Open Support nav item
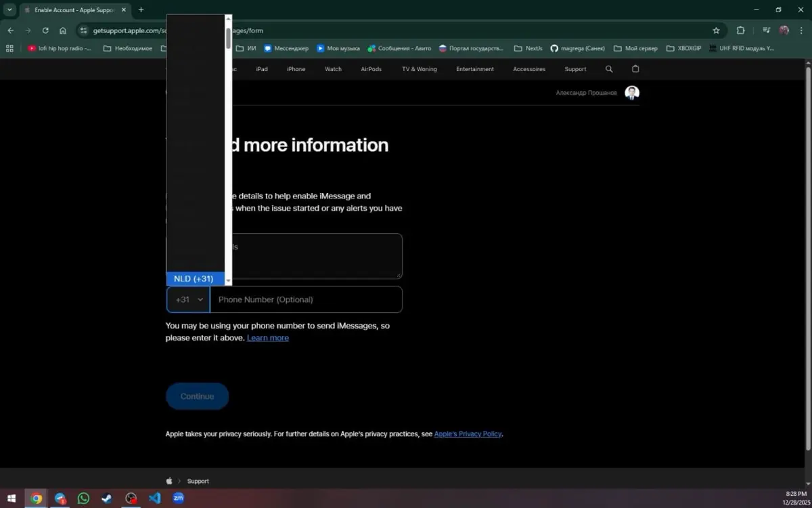The width and height of the screenshot is (812, 508). [x=575, y=69]
